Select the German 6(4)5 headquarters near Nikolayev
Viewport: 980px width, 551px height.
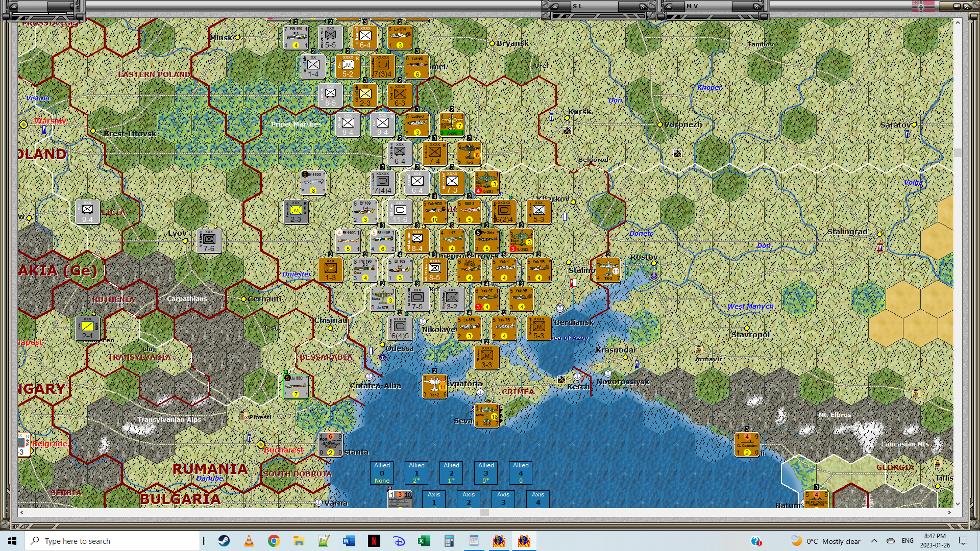tap(400, 328)
